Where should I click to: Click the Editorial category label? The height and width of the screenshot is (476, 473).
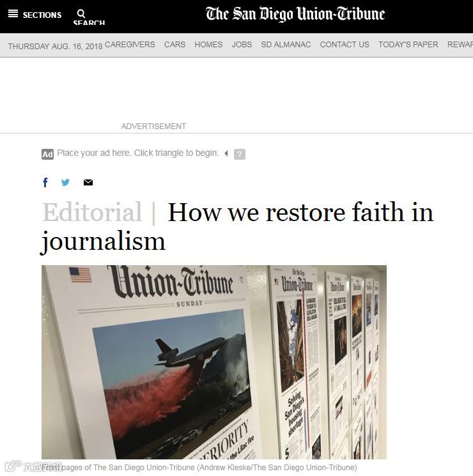pos(92,212)
